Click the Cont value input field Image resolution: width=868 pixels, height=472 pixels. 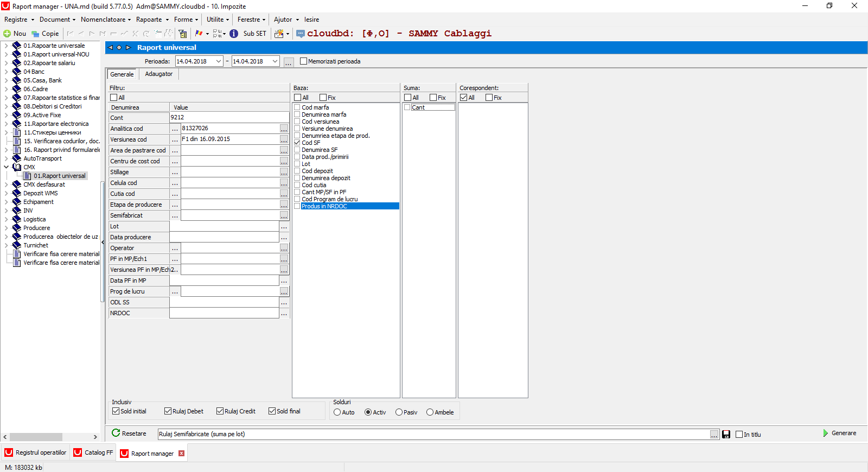coord(229,118)
